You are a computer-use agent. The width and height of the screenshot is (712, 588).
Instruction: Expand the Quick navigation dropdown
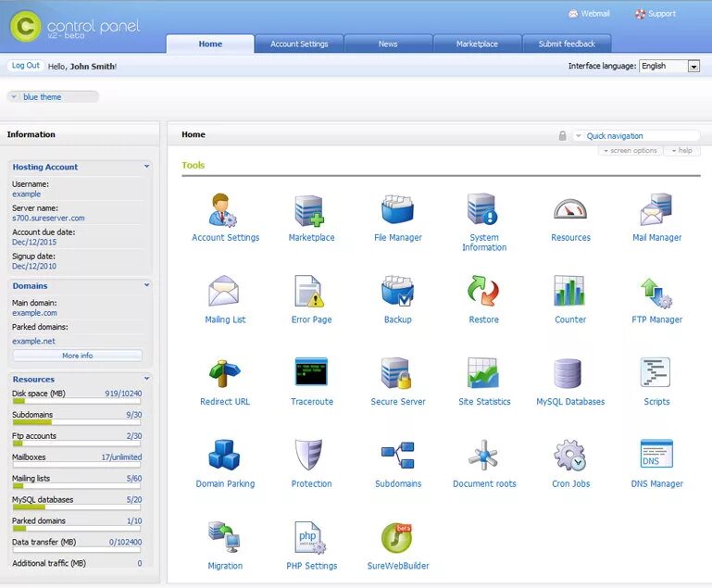pyautogui.click(x=636, y=136)
